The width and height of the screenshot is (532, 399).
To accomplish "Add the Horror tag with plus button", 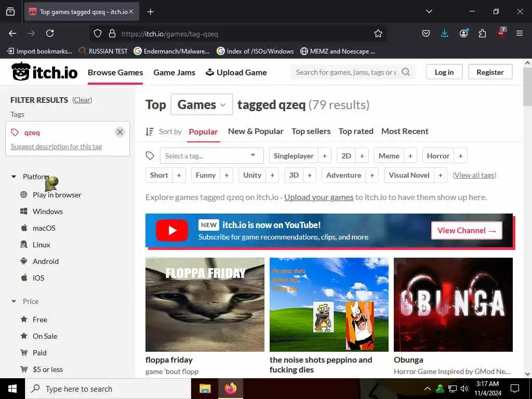I will pos(460,156).
